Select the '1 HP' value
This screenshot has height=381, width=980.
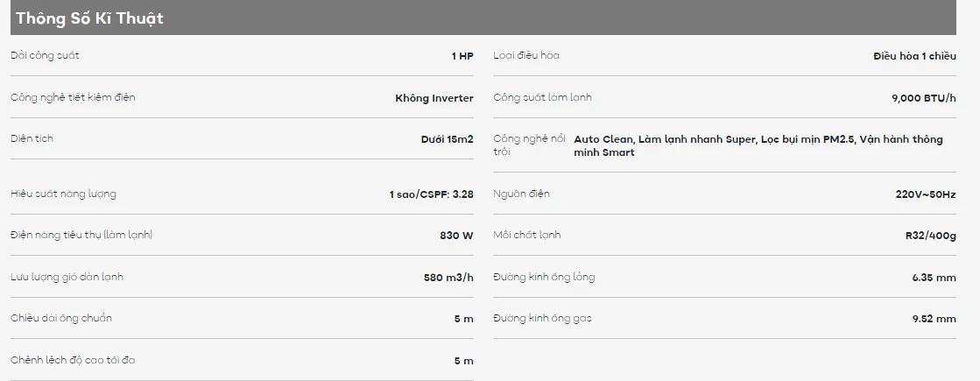click(462, 56)
